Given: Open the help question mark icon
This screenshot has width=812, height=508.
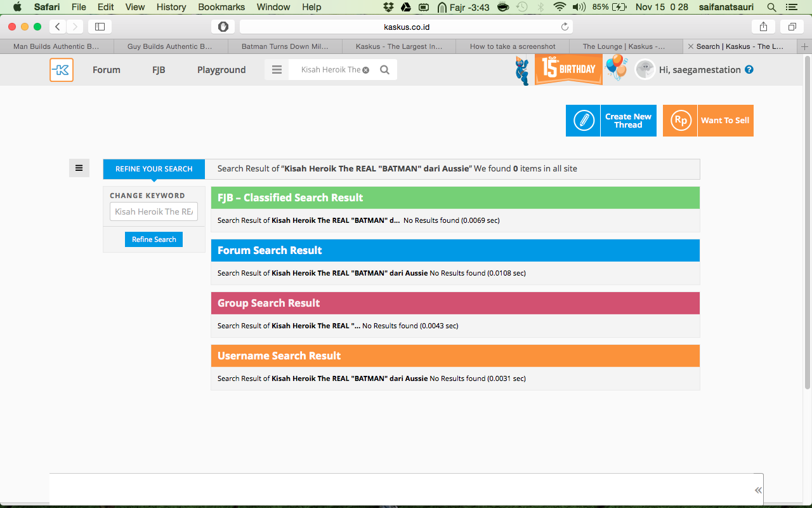Looking at the screenshot, I should coord(749,69).
